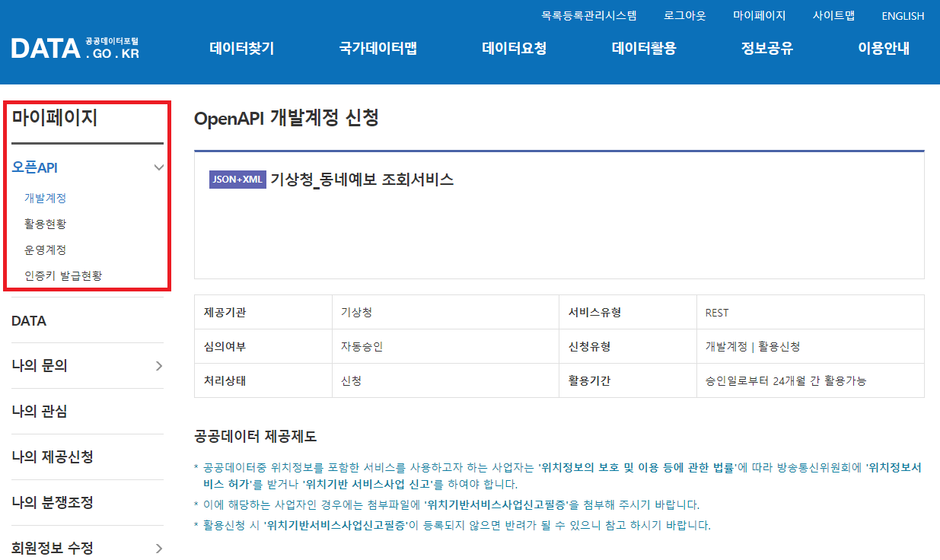Click '위치기반서비스사업신고필증' in the second note
This screenshot has width=940, height=560.
click(x=497, y=504)
